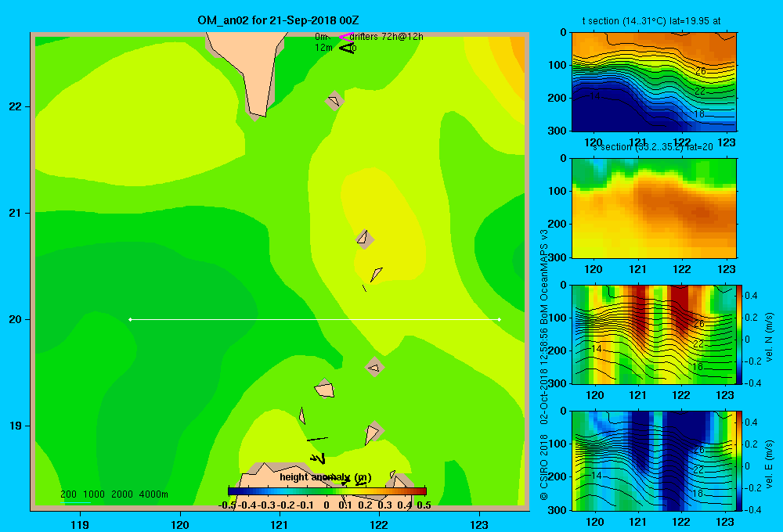Click depth label 100 on the temperature section

pos(557,65)
